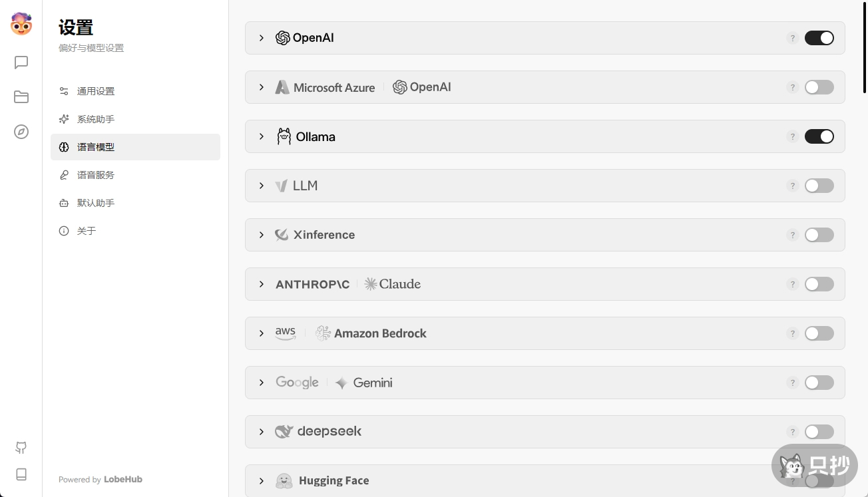Click the help icon next to OpenAI
Image resolution: width=868 pixels, height=497 pixels.
pyautogui.click(x=792, y=38)
